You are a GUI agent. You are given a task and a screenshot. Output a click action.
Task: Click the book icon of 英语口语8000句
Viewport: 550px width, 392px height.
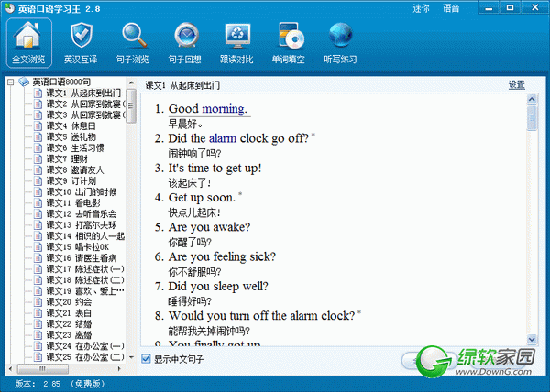click(24, 82)
